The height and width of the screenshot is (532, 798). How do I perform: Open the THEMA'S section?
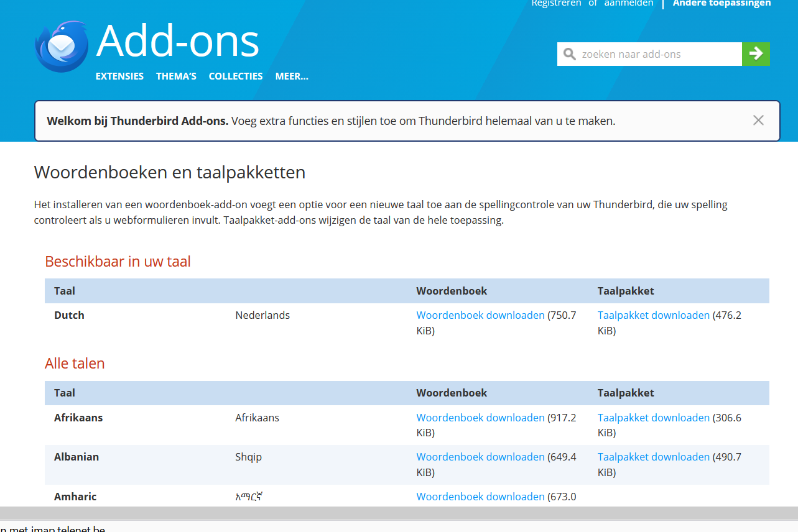pyautogui.click(x=176, y=76)
